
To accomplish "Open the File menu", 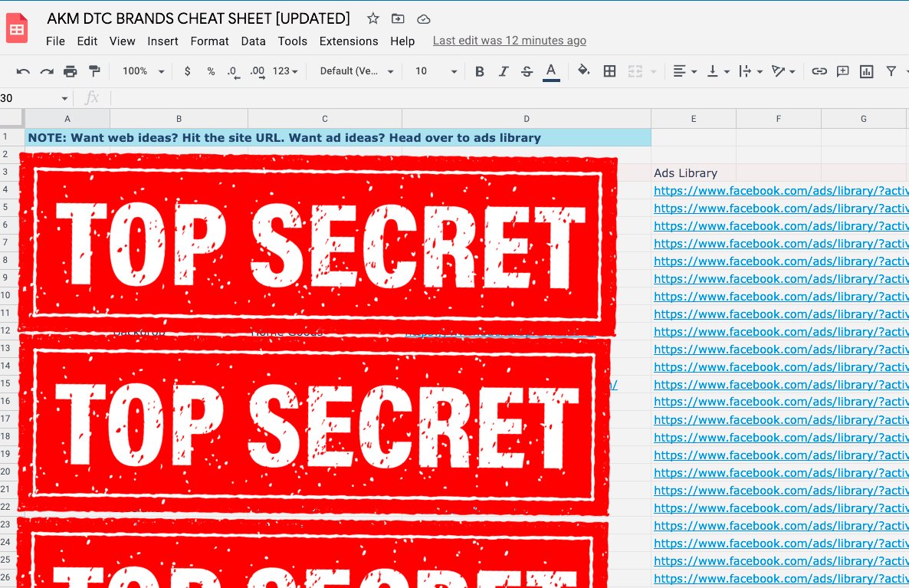I will click(55, 41).
